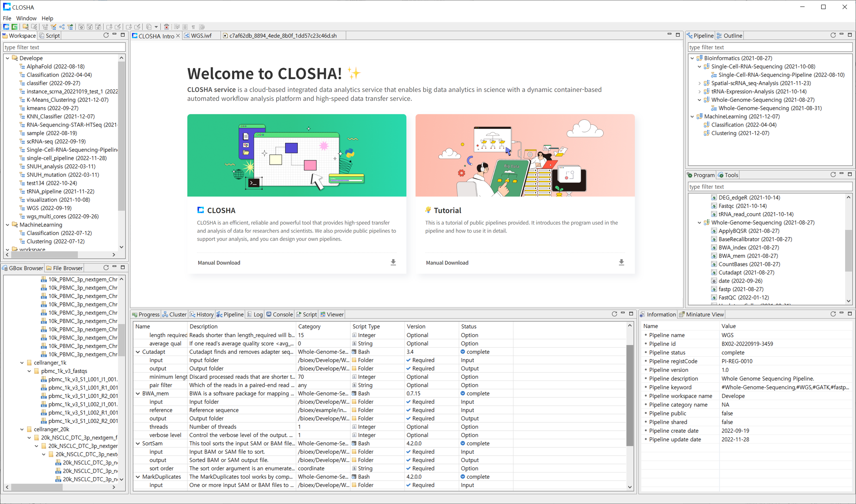This screenshot has width=856, height=504.
Task: Refresh the Workspace panel
Action: [x=106, y=35]
